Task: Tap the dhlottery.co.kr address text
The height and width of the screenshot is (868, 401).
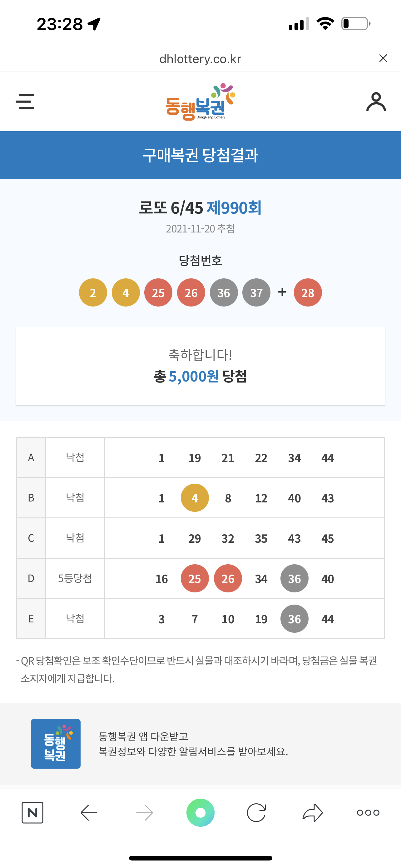Action: pyautogui.click(x=200, y=59)
